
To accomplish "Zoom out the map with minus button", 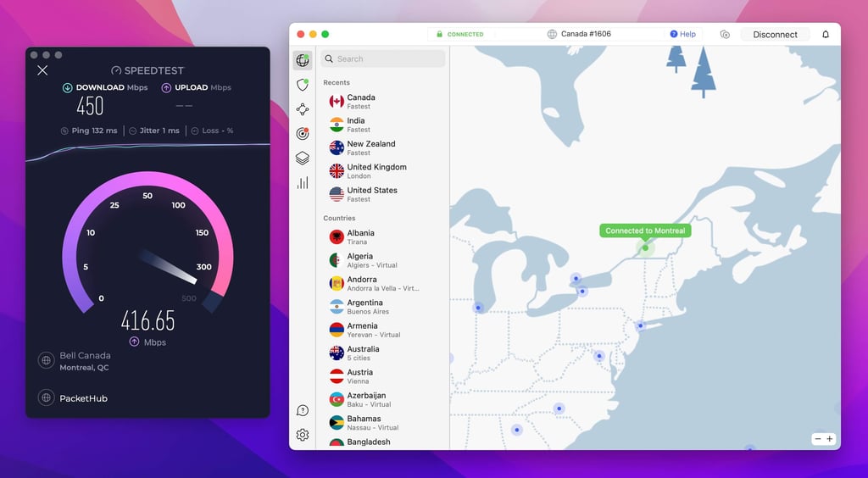I will pyautogui.click(x=818, y=439).
